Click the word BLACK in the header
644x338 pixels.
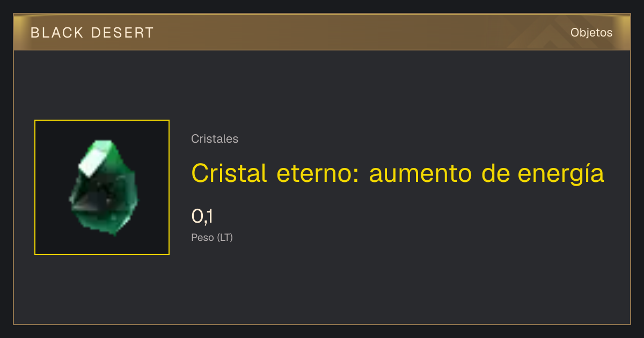pos(57,33)
